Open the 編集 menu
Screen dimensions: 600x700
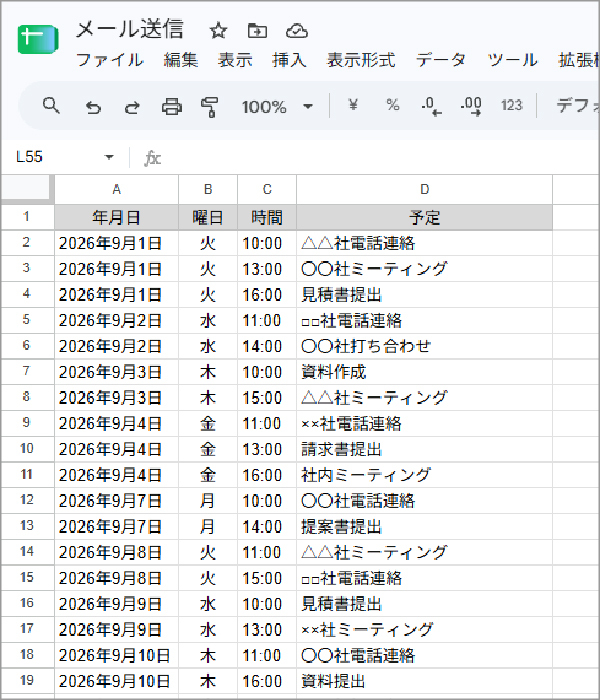pos(181,60)
